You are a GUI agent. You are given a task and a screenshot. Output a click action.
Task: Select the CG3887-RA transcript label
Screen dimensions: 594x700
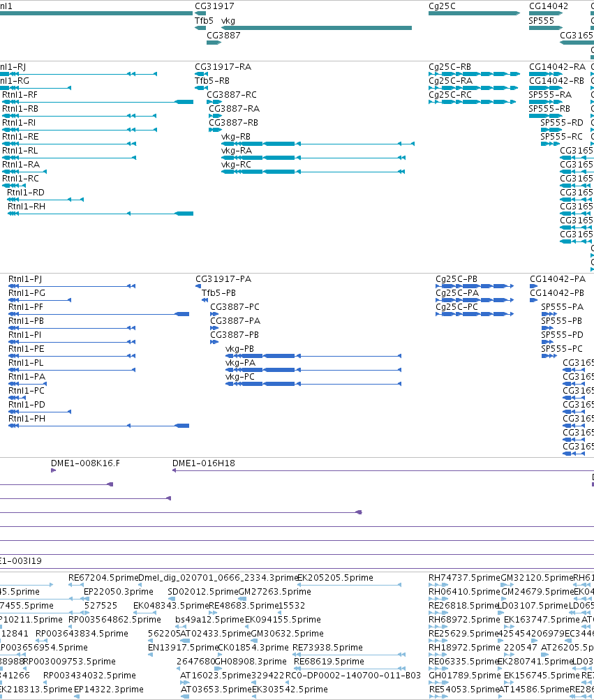234,109
